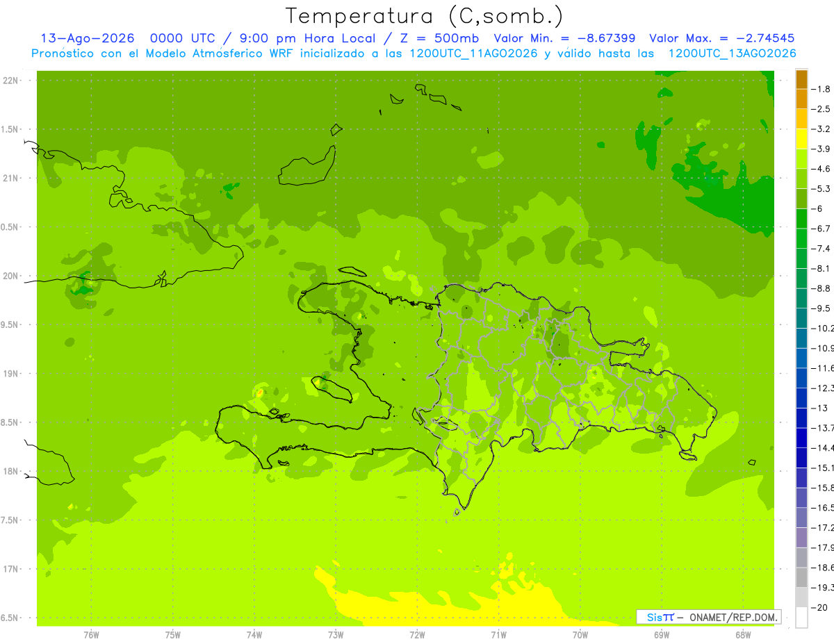834x644 pixels.
Task: Click the teal legend swatch between -9.5 and -10.2
Action: pyautogui.click(x=801, y=318)
